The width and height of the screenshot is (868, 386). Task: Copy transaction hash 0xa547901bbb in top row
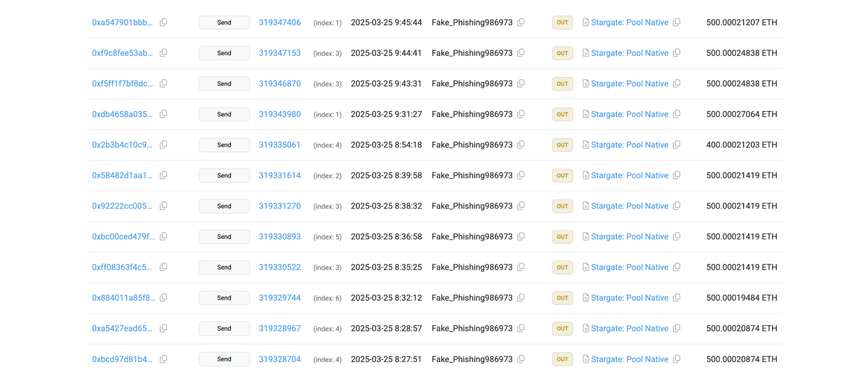tap(163, 22)
